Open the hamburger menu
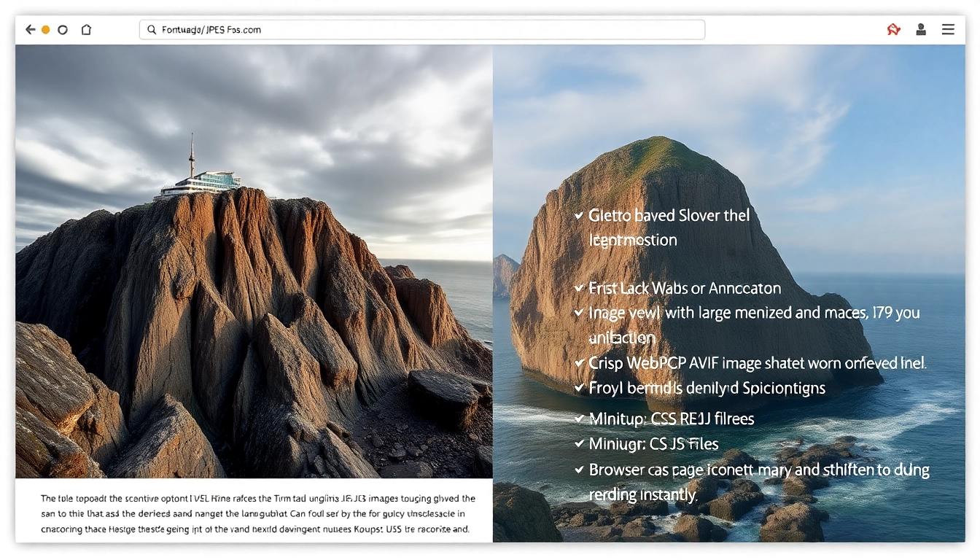Screen dimensions: 980x560 coord(948,30)
